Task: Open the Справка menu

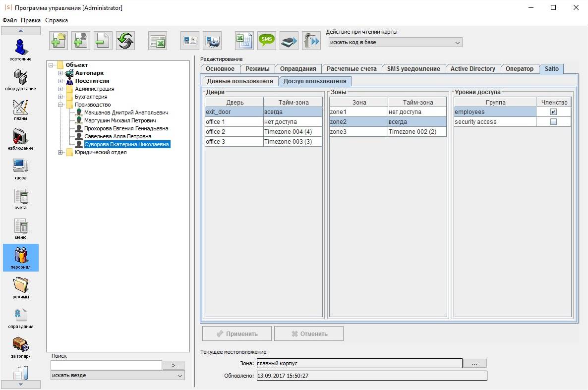Action: tap(57, 20)
